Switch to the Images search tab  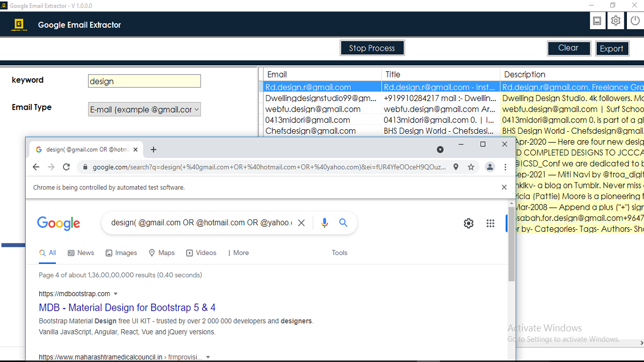tap(121, 252)
